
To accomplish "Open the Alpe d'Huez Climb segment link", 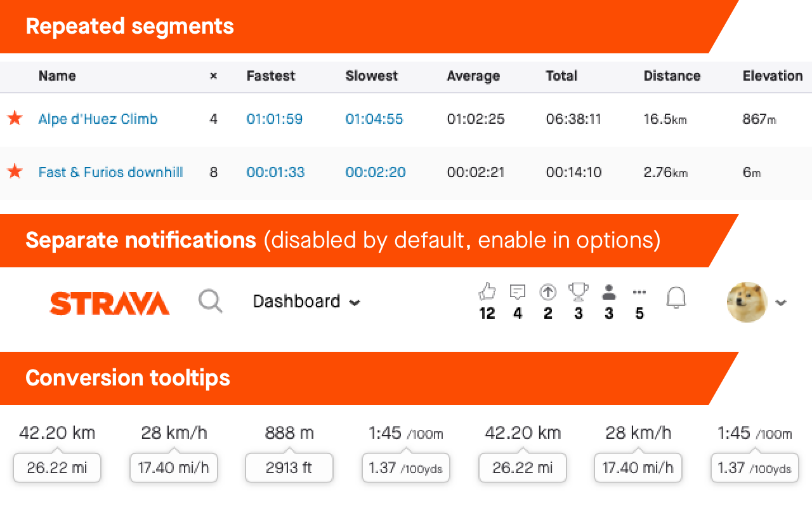I will point(98,119).
